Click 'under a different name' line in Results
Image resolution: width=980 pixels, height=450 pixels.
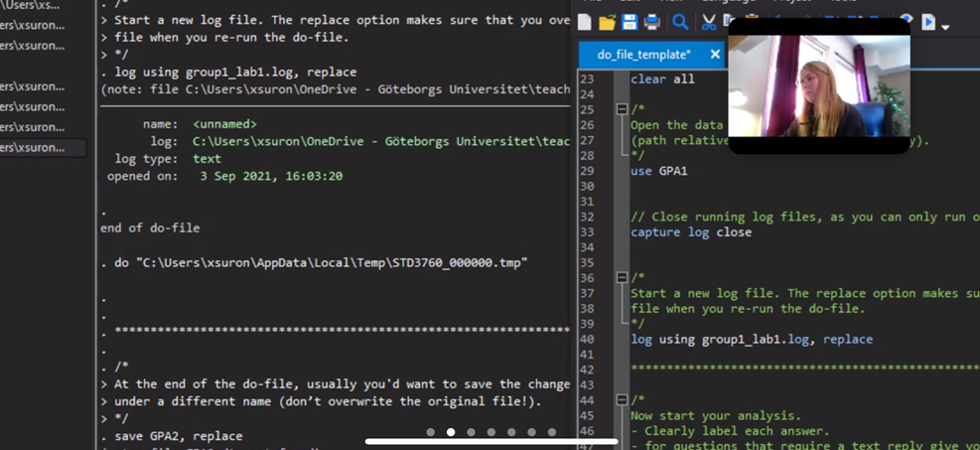321,401
